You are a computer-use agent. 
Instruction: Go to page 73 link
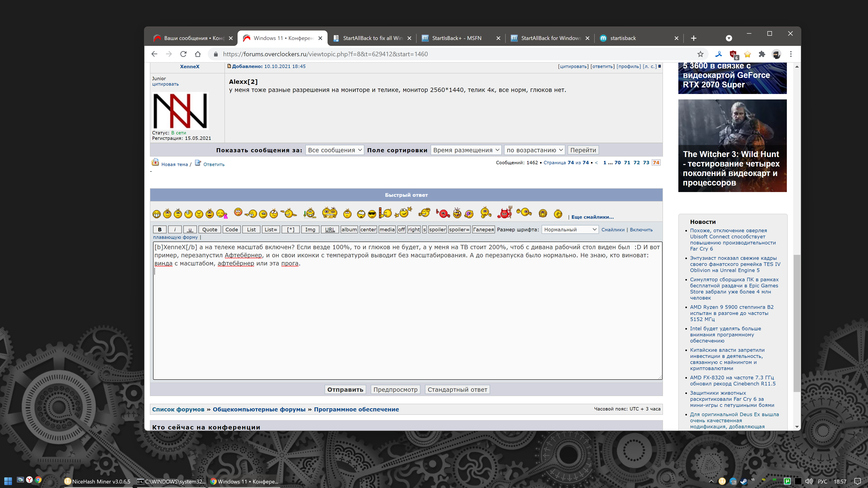click(x=646, y=163)
